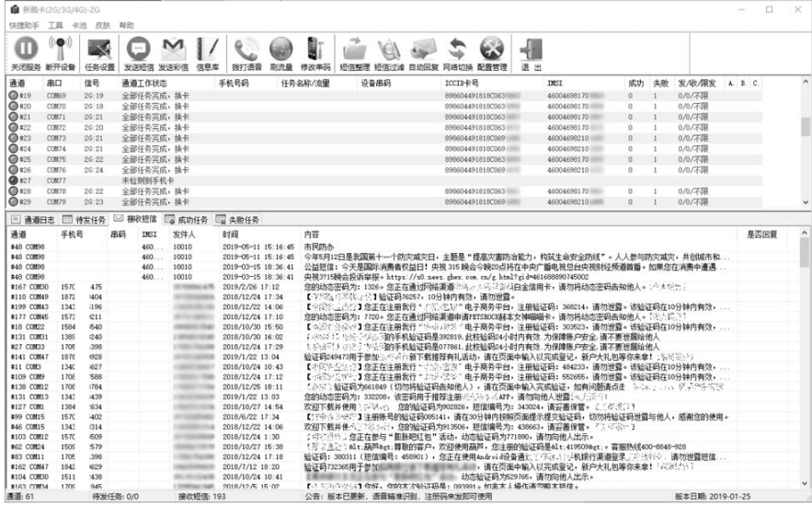
Task: Open the 帮助 menu
Action: pos(127,25)
